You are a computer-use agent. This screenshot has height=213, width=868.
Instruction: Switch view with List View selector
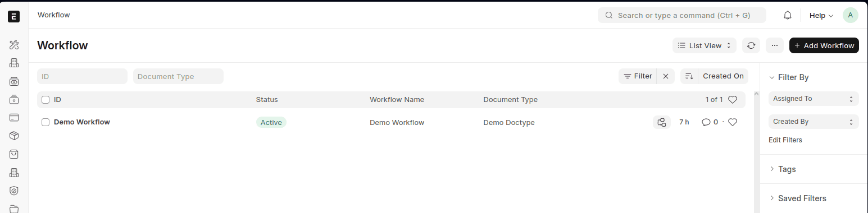[705, 45]
